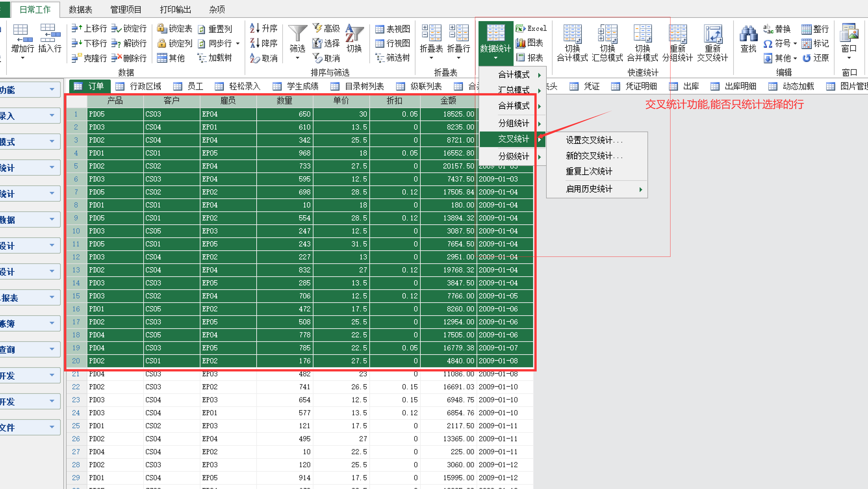This screenshot has height=489, width=868.
Task: Select row number 25 header
Action: click(76, 426)
